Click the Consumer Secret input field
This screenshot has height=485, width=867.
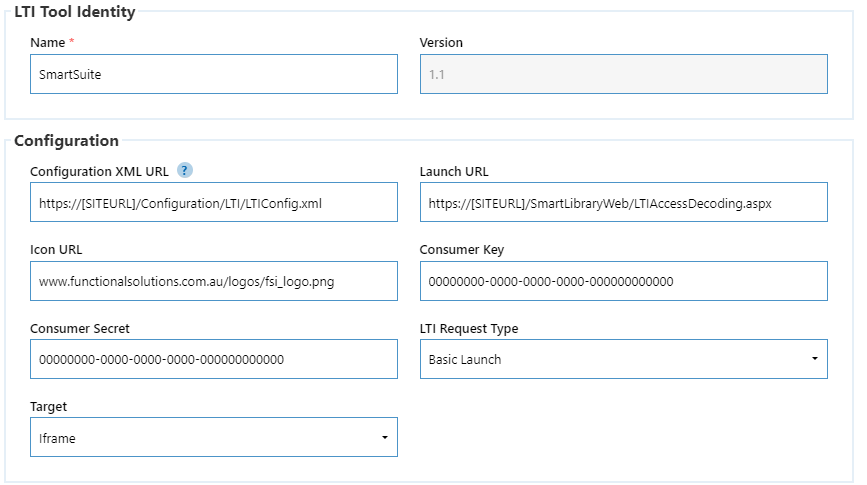(x=214, y=359)
